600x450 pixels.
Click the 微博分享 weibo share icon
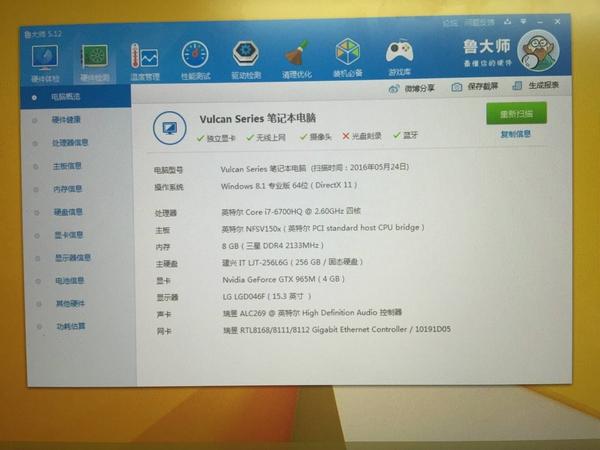coord(394,89)
